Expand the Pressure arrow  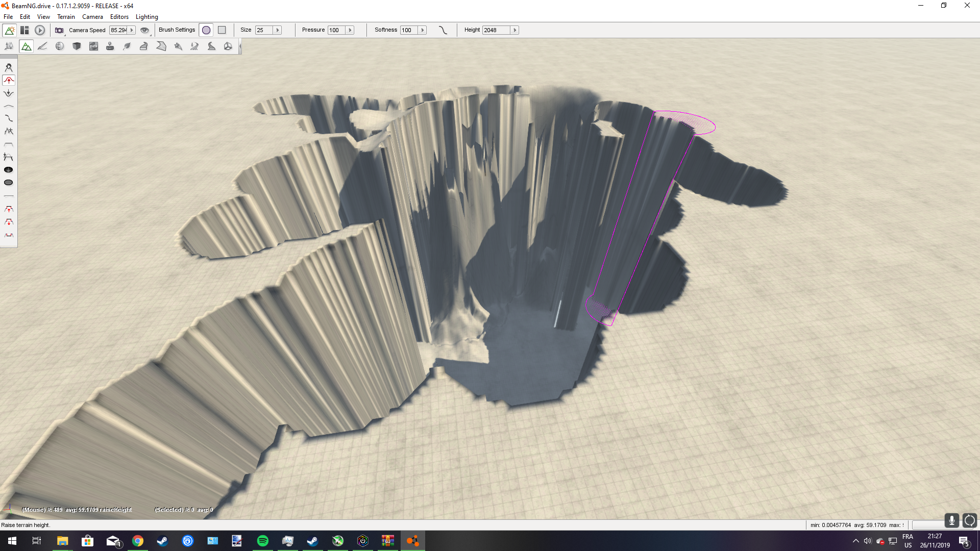pyautogui.click(x=350, y=30)
